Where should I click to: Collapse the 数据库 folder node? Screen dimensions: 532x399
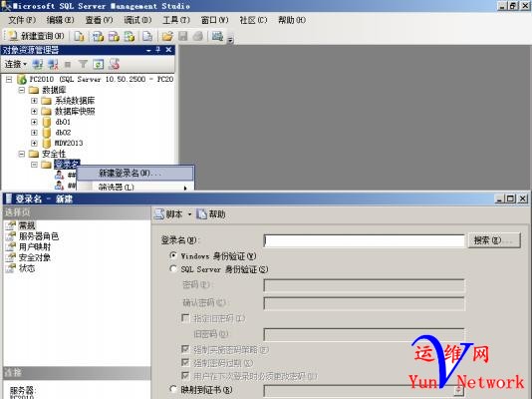tap(22, 90)
